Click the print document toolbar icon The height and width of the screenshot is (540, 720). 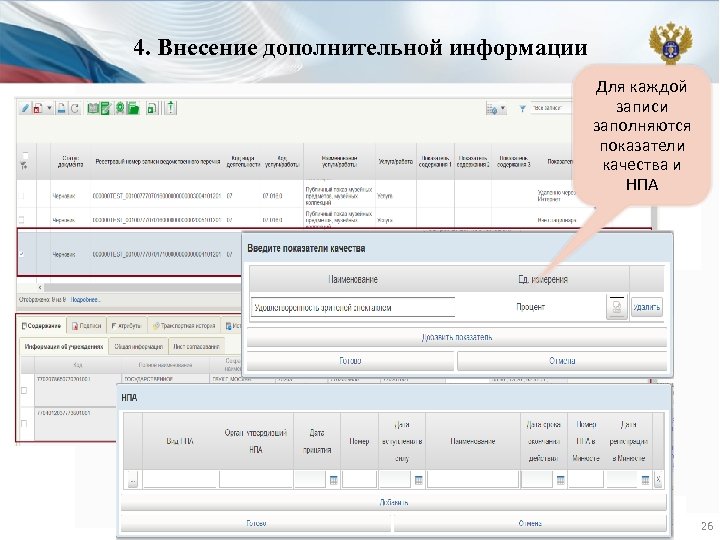(61, 108)
